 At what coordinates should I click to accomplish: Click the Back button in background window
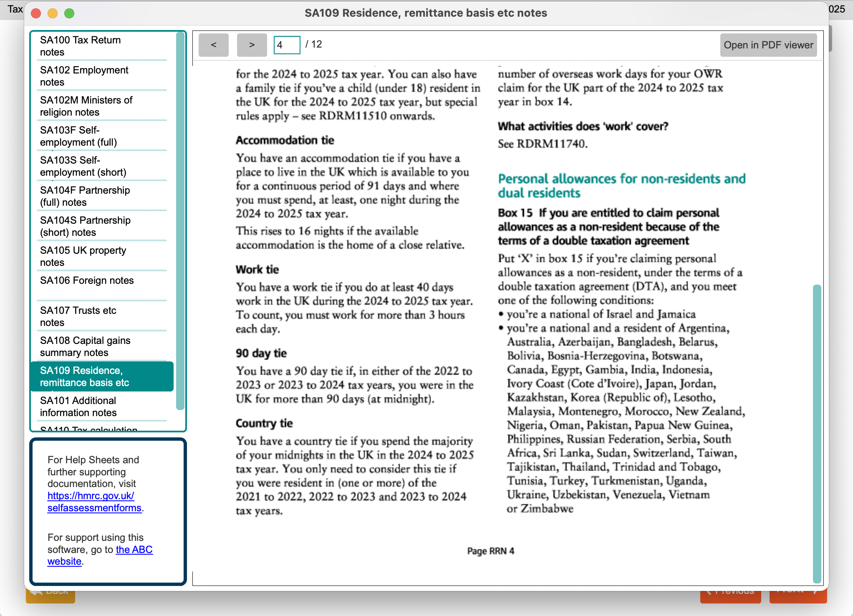(50, 596)
